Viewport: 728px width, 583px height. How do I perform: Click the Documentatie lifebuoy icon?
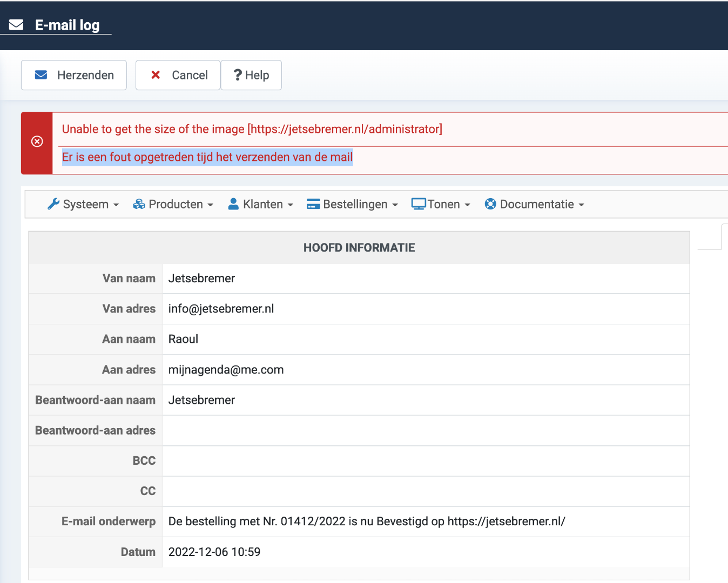(490, 204)
